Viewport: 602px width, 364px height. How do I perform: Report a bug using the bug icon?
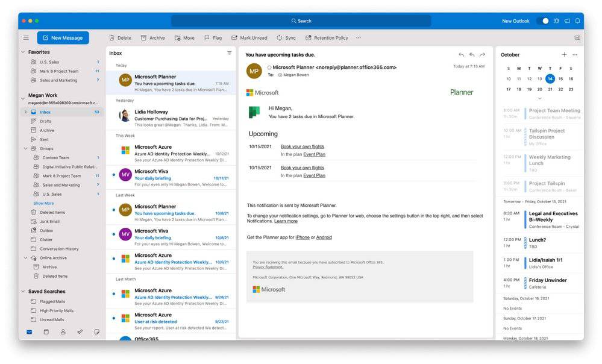(x=556, y=20)
